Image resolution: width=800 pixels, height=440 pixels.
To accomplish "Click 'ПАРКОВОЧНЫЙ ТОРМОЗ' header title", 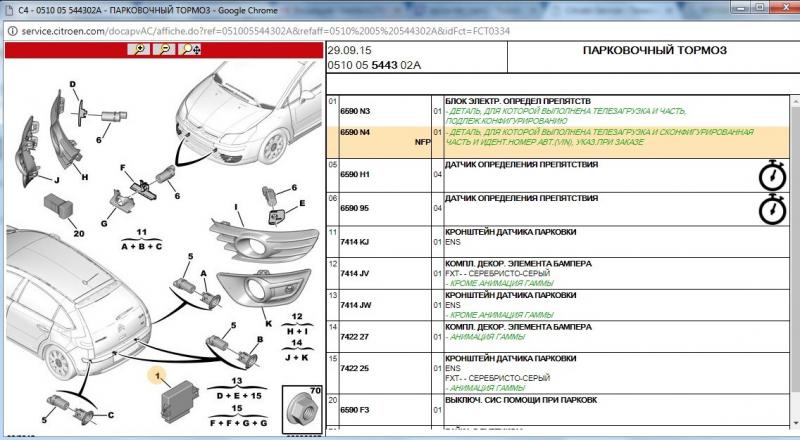I will coord(654,51).
